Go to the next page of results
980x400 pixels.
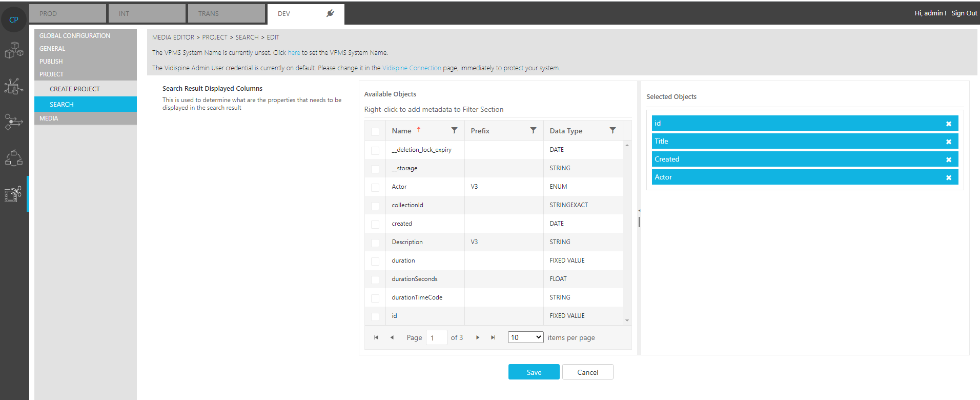(x=478, y=337)
